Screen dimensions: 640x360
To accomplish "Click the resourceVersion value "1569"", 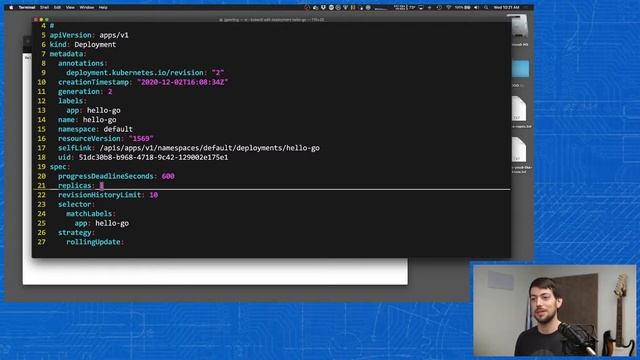I will coord(141,138).
